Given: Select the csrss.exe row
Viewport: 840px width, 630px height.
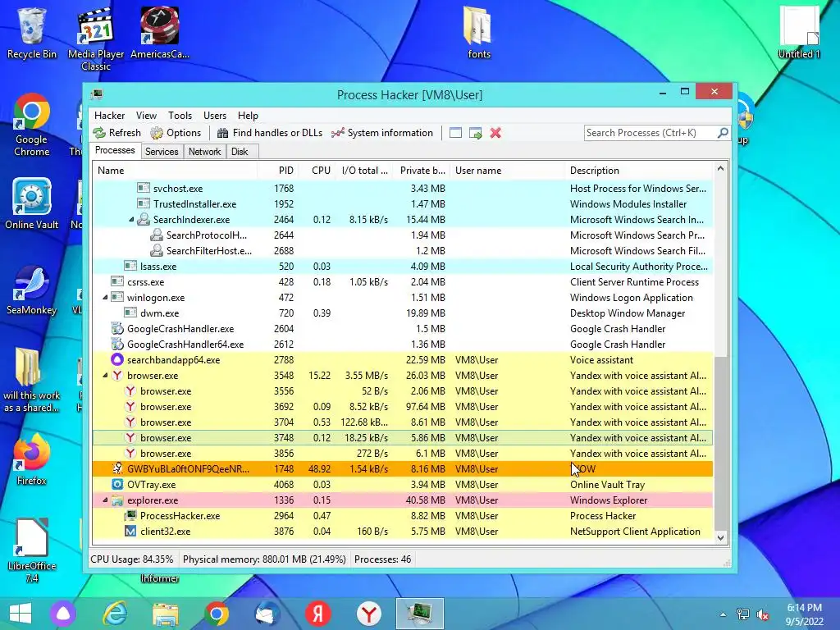Looking at the screenshot, I should [x=403, y=282].
